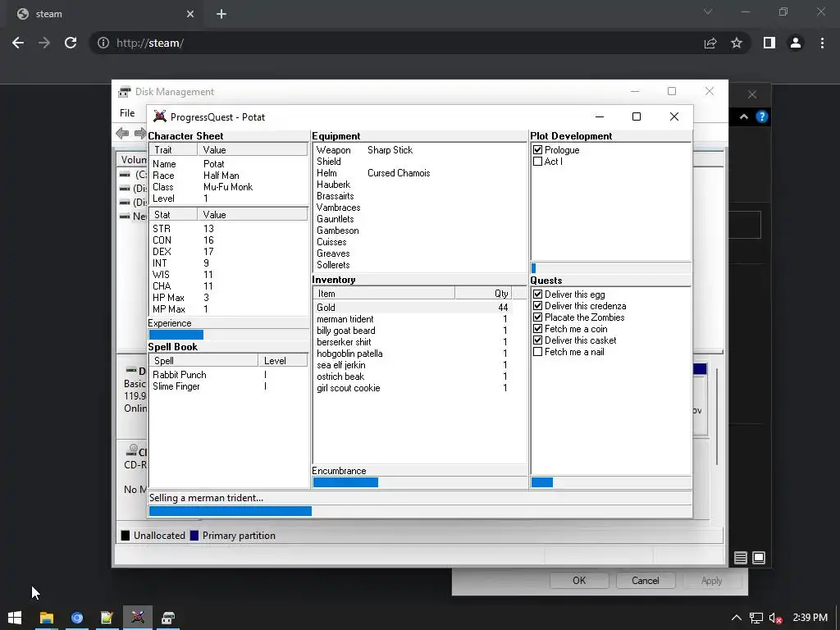This screenshot has height=630, width=840.
Task: Click the browser back arrow
Action: click(x=18, y=43)
